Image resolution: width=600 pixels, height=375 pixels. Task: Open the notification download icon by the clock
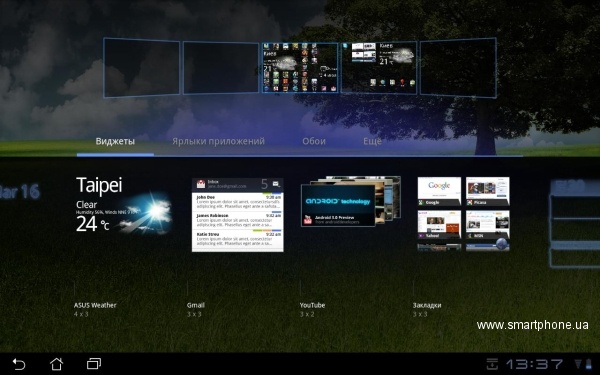click(x=492, y=364)
